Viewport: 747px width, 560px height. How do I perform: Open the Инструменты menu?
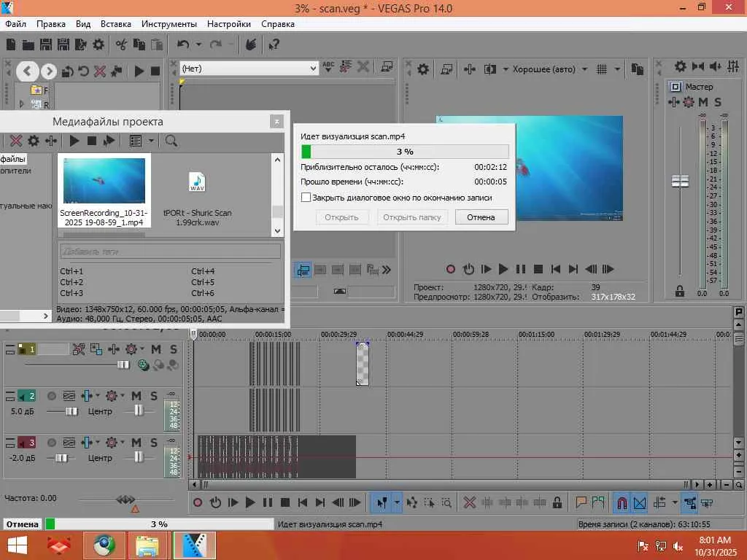coord(169,24)
